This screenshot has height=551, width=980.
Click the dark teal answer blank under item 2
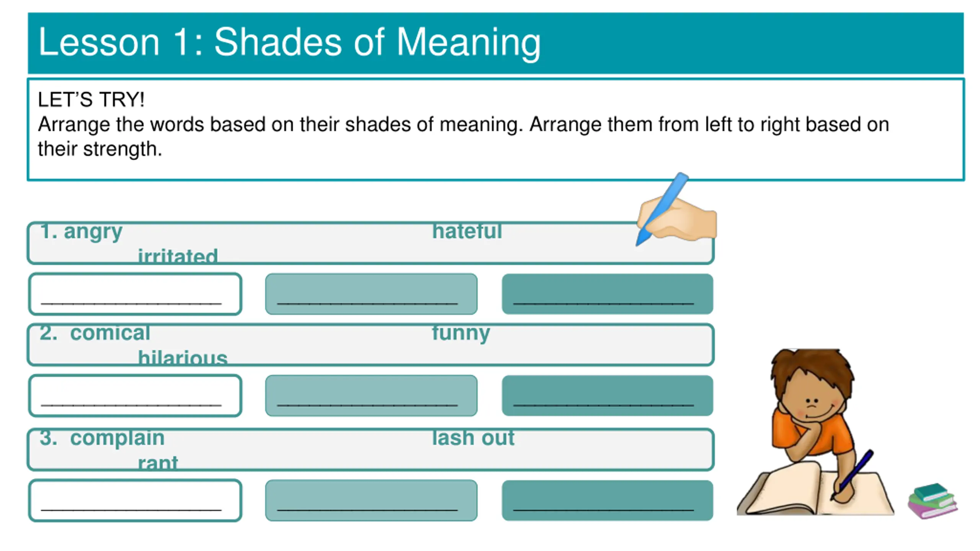(608, 396)
